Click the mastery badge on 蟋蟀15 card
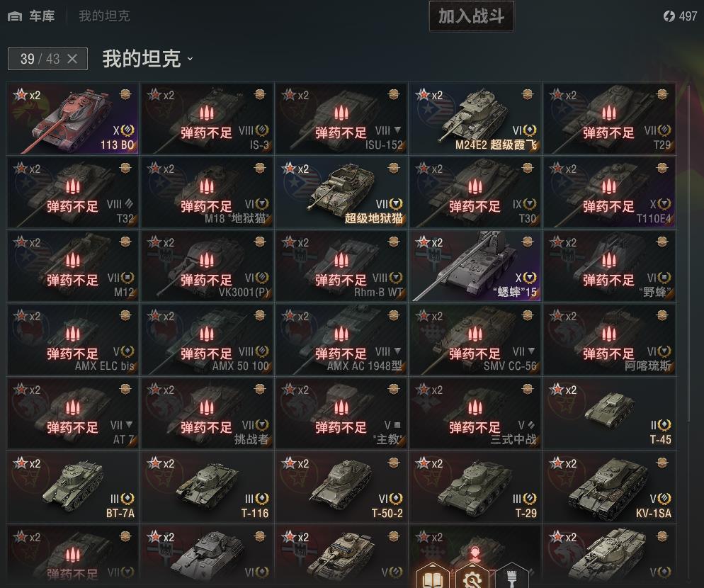The height and width of the screenshot is (588, 704). 531,278
